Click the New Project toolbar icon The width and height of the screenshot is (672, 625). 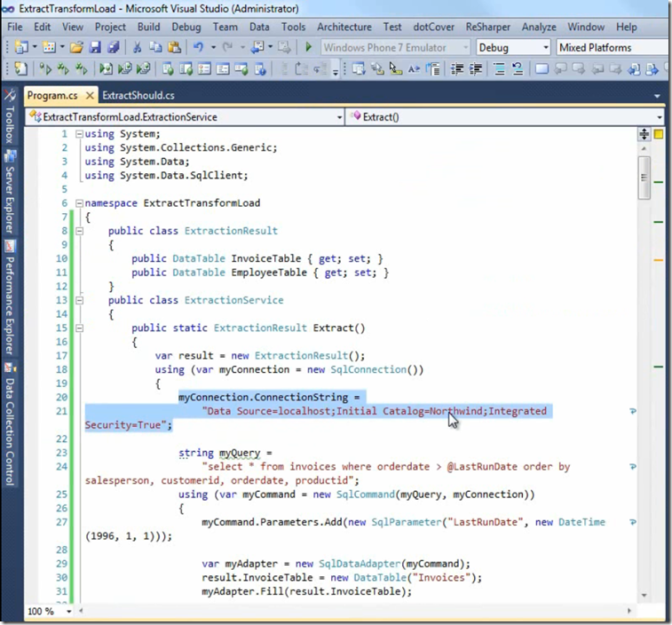coord(21,47)
